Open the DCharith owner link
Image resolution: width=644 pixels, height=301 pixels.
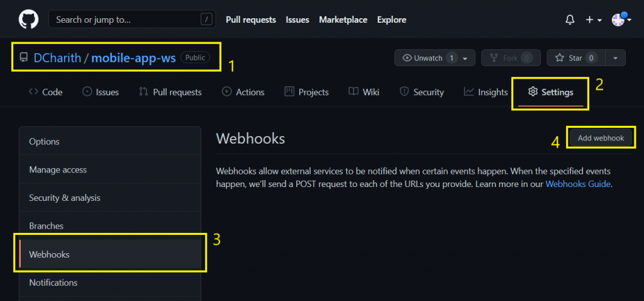57,57
